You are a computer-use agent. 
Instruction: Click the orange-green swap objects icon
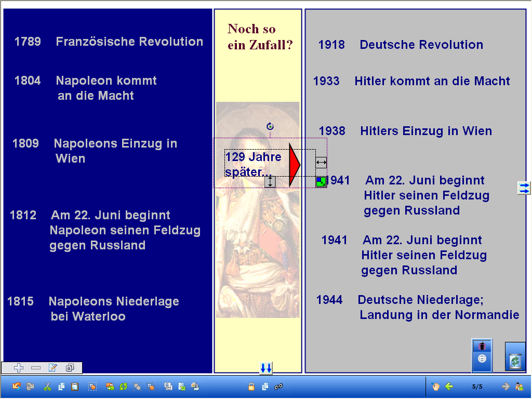click(x=110, y=386)
